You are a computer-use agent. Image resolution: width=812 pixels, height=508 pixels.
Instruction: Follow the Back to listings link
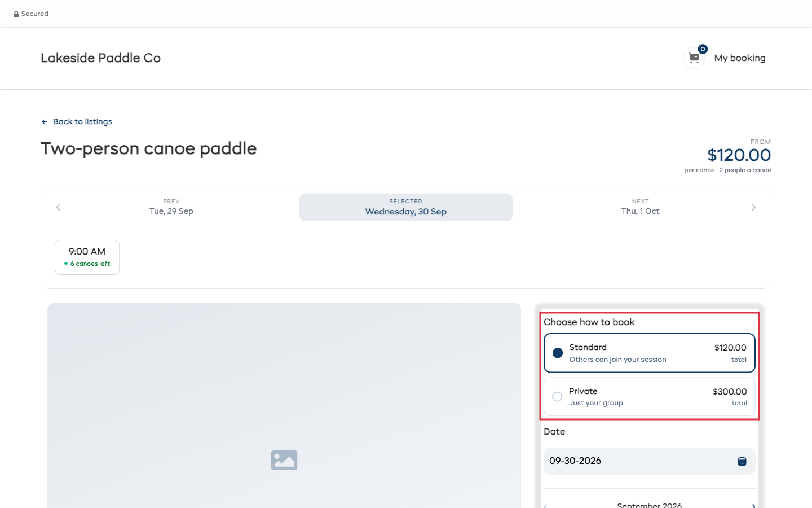pyautogui.click(x=82, y=122)
